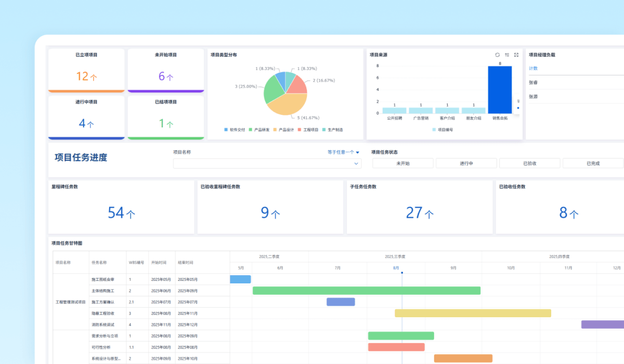
Task: Select the 主体结构施工 task row
Action: [159, 291]
